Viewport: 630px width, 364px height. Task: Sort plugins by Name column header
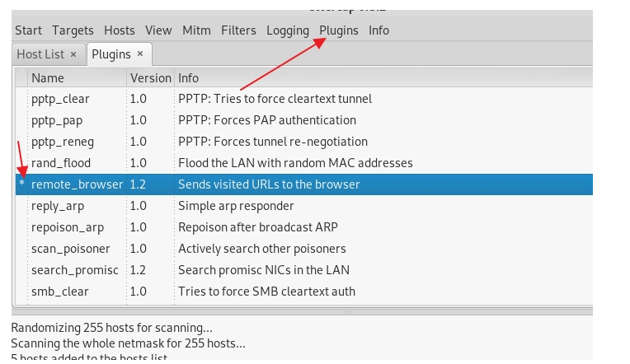[x=48, y=78]
